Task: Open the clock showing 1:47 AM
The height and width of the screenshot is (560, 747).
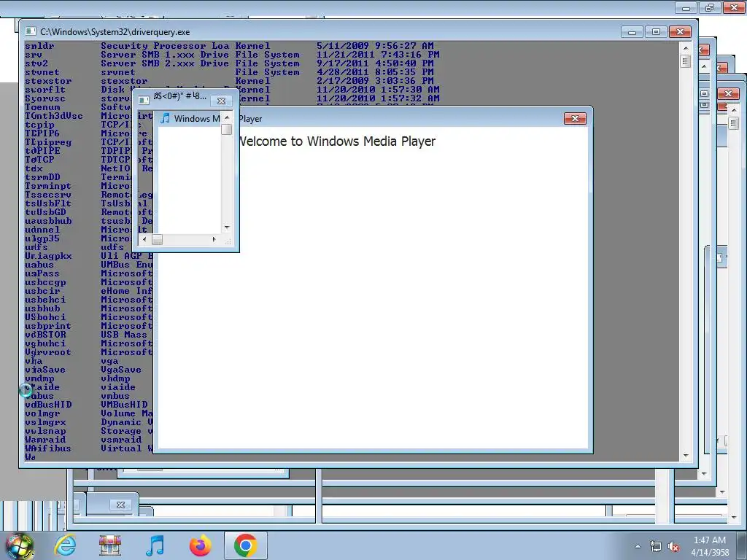Action: (x=710, y=546)
